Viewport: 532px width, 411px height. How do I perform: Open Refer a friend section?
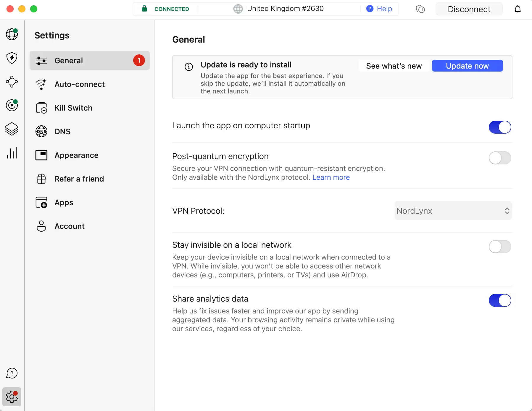point(90,179)
